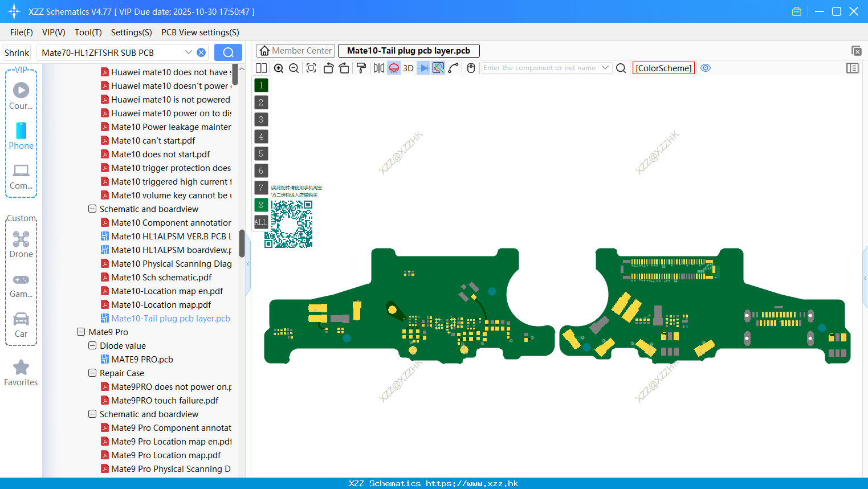Screen dimensions: 868x489
Task: Open the right side panel icon
Action: tap(853, 68)
